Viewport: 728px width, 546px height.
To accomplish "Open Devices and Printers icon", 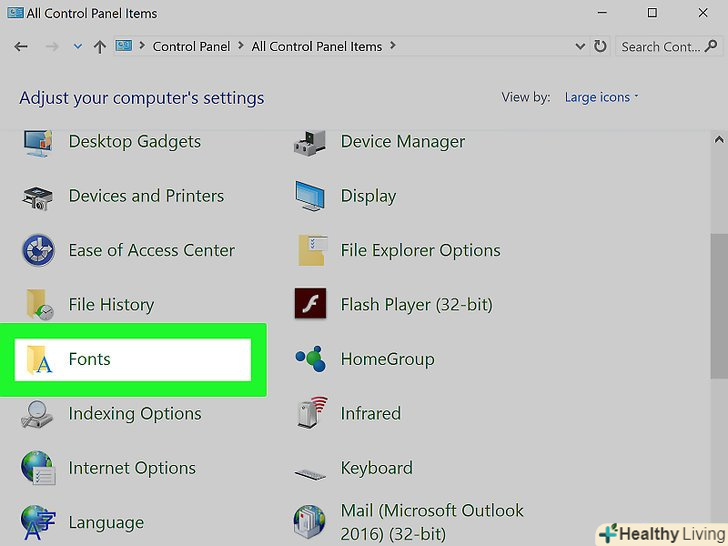I will (38, 197).
